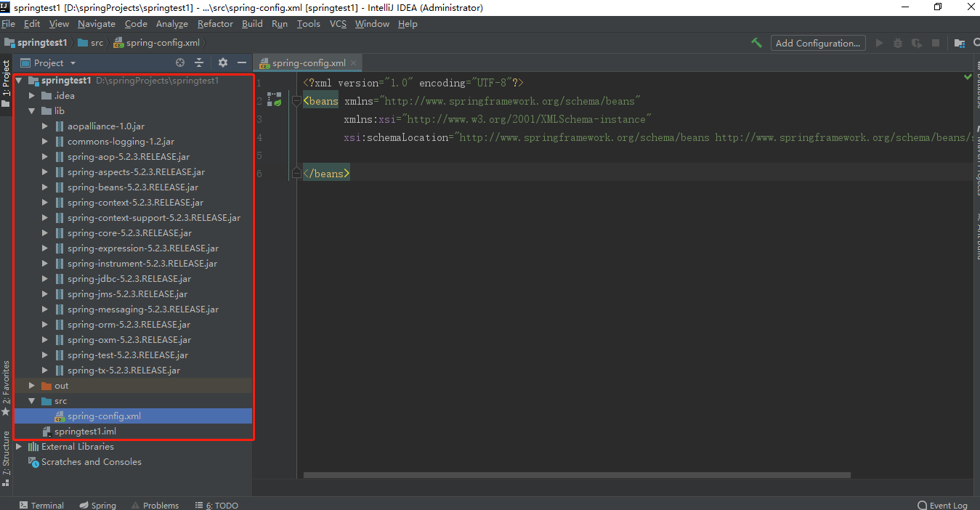Collapse the lib folder arrow
This screenshot has width=980, height=510.
tap(32, 111)
